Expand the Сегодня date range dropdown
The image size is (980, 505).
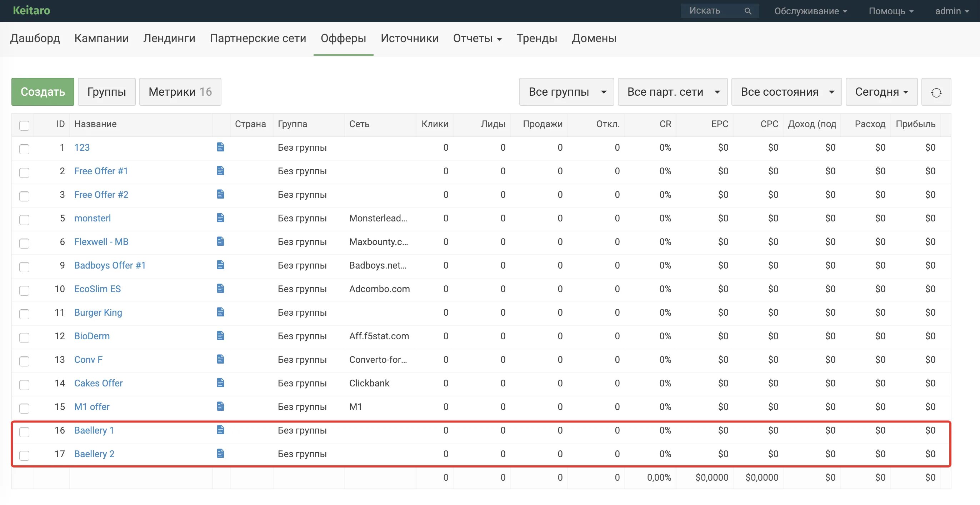pos(881,92)
